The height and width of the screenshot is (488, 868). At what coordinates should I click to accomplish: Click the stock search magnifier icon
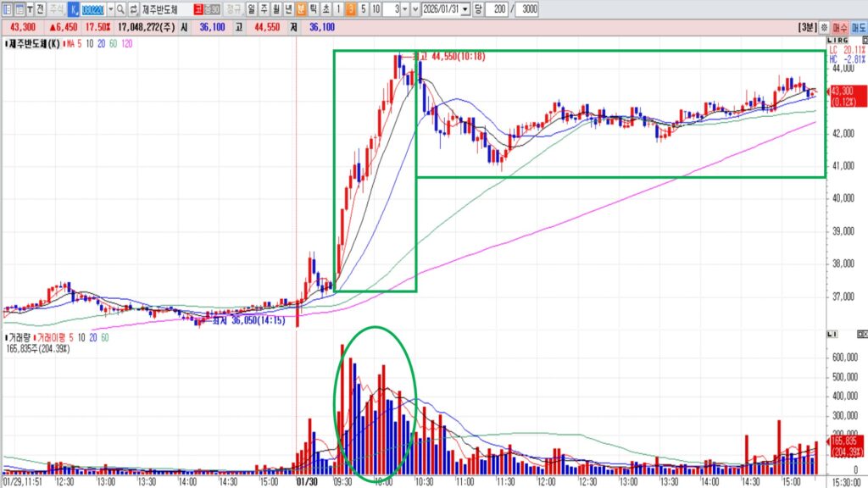click(121, 8)
